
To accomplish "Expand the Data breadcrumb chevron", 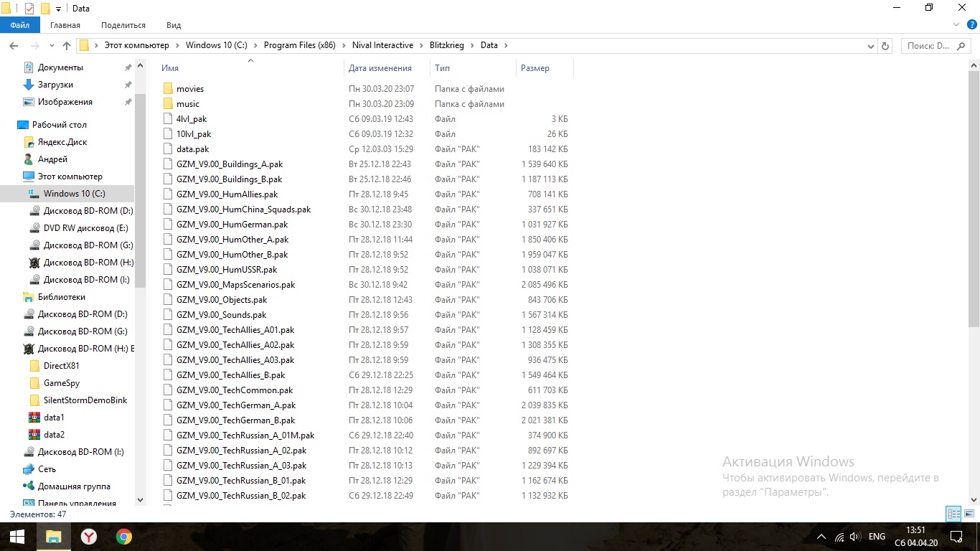I will coord(506,45).
